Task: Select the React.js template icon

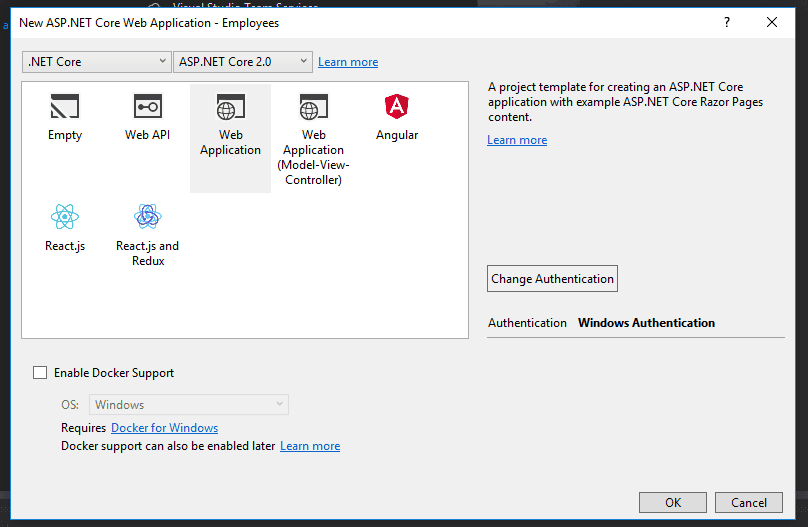Action: tap(64, 216)
